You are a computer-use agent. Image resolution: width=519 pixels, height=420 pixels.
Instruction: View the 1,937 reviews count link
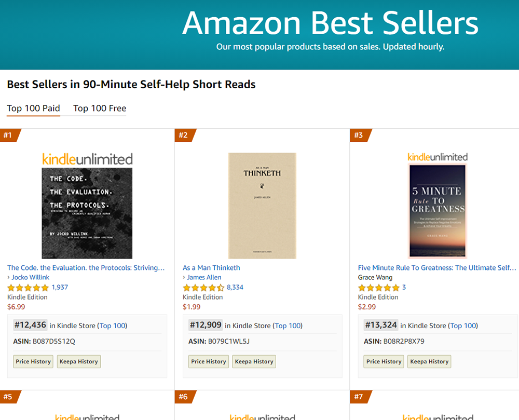click(60, 287)
